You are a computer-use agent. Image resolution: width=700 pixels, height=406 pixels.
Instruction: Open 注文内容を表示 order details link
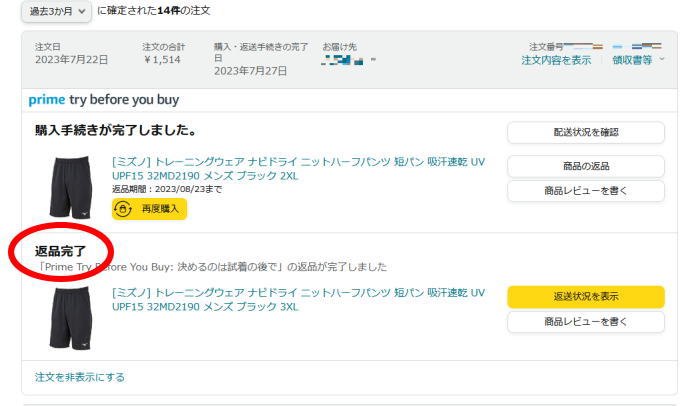tap(556, 60)
